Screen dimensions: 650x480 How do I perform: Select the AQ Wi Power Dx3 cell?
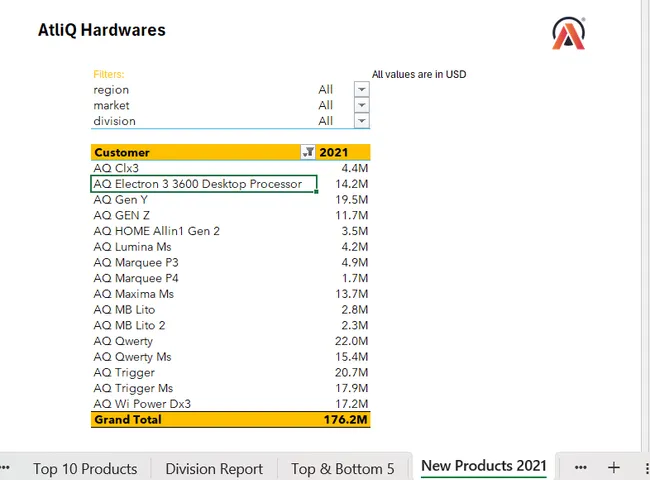[x=204, y=404]
